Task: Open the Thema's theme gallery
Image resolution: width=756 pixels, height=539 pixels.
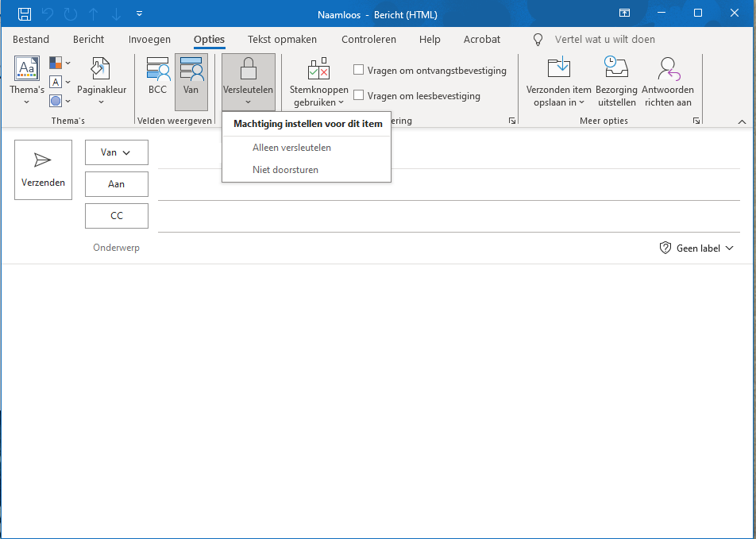Action: [x=26, y=80]
